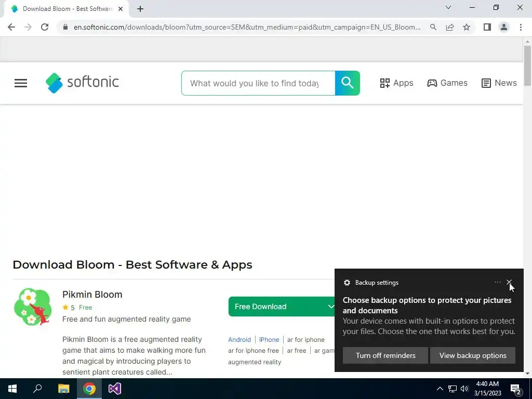
Task: Click the 'ar for iphone' tag
Action: click(x=305, y=340)
